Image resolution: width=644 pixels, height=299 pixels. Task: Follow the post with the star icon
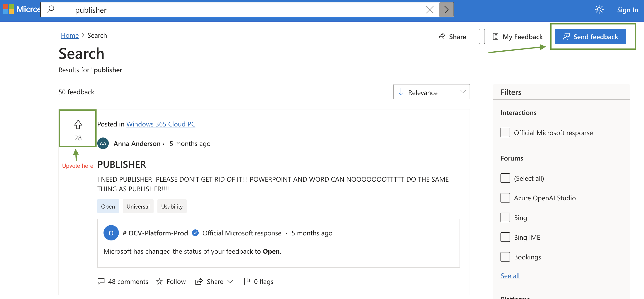[x=171, y=281]
